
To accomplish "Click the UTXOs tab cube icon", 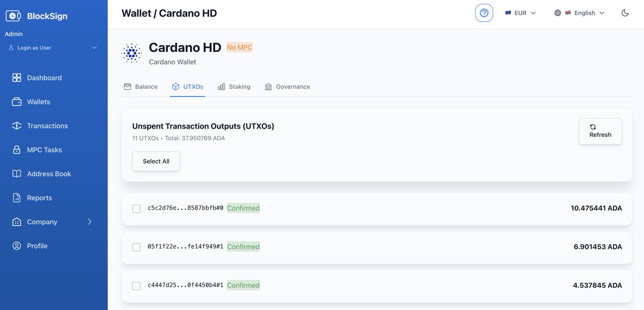I will click(175, 86).
